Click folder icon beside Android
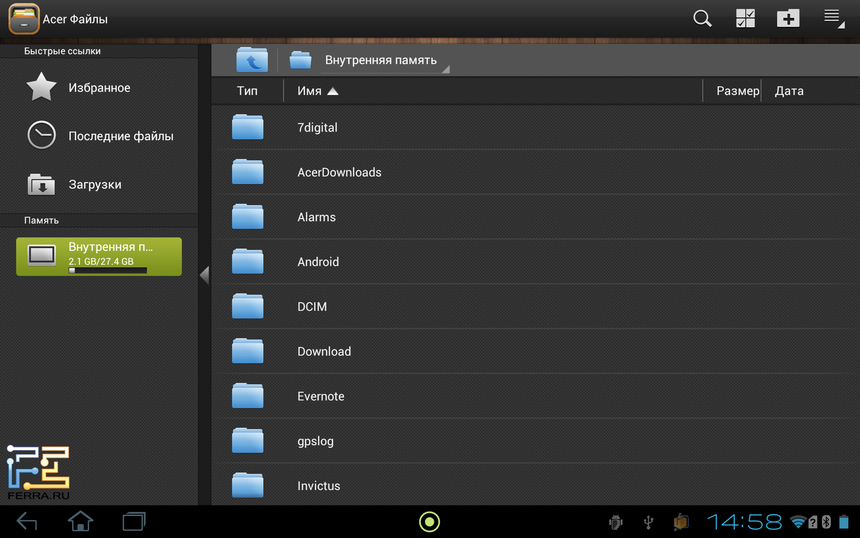The image size is (860, 538). (247, 261)
